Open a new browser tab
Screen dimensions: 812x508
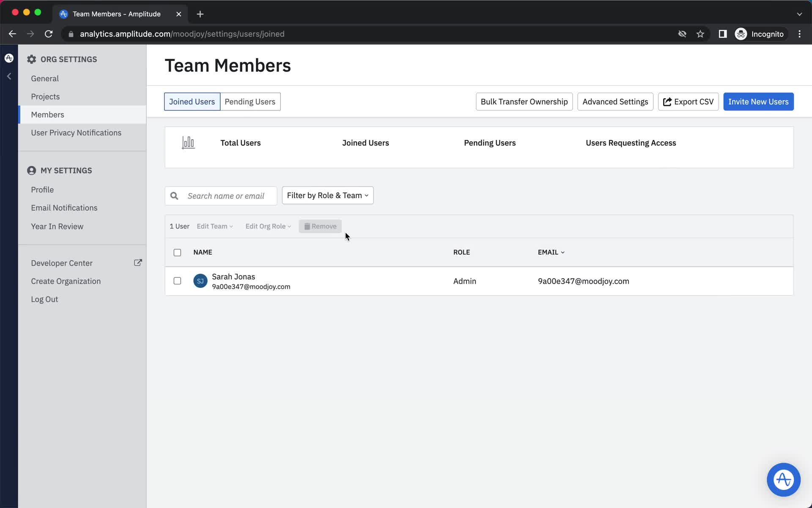point(200,14)
